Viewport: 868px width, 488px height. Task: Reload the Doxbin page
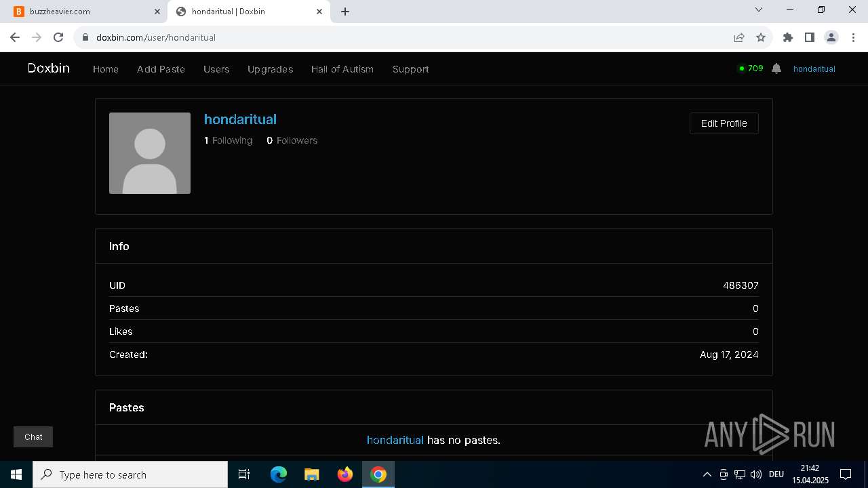click(58, 37)
